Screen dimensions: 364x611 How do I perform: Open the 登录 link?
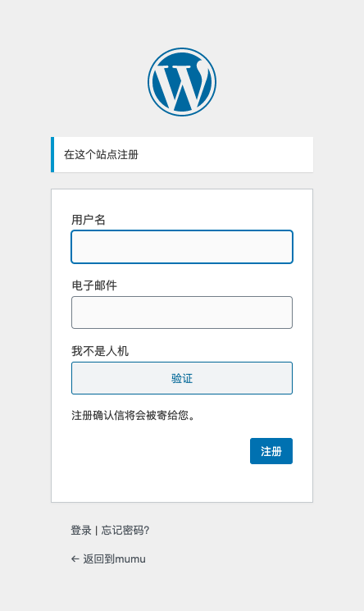coord(81,531)
